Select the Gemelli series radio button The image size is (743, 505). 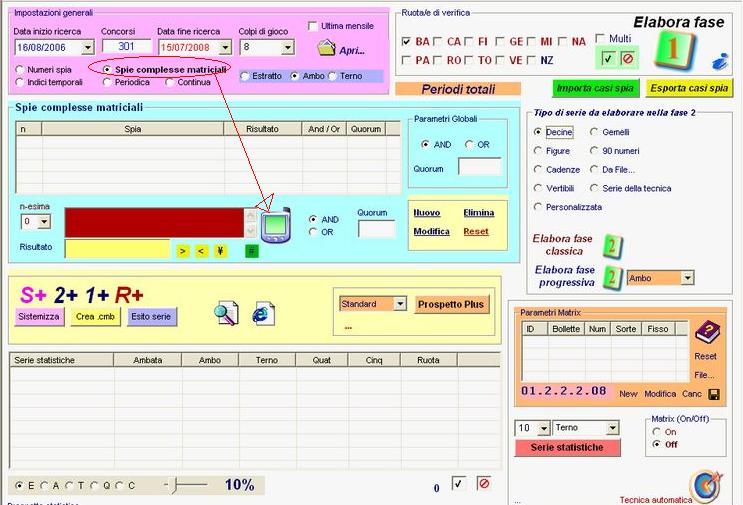click(x=595, y=132)
